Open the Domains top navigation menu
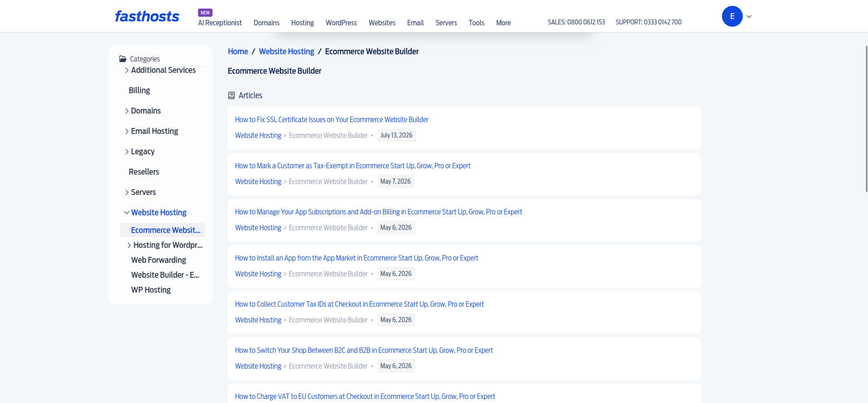Screen dimensions: 868x403 click(x=266, y=23)
